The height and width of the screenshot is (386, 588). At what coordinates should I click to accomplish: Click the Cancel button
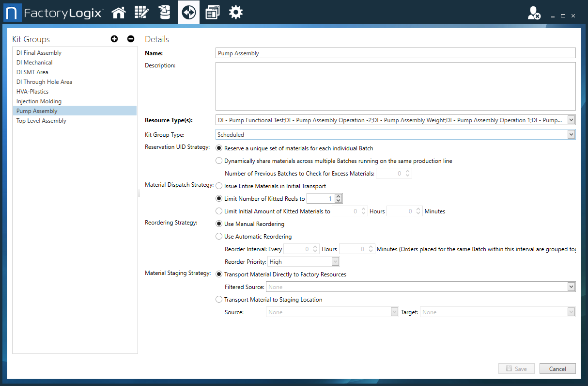point(557,369)
